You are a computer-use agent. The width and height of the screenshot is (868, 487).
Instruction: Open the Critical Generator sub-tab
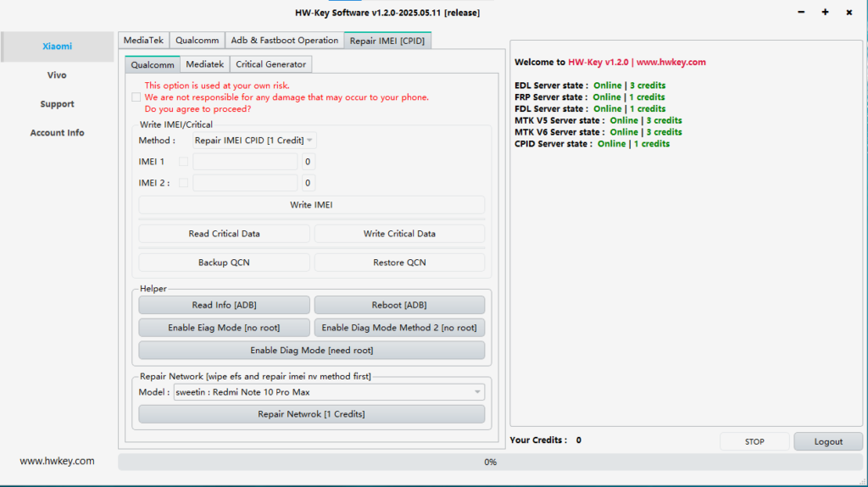pyautogui.click(x=270, y=64)
